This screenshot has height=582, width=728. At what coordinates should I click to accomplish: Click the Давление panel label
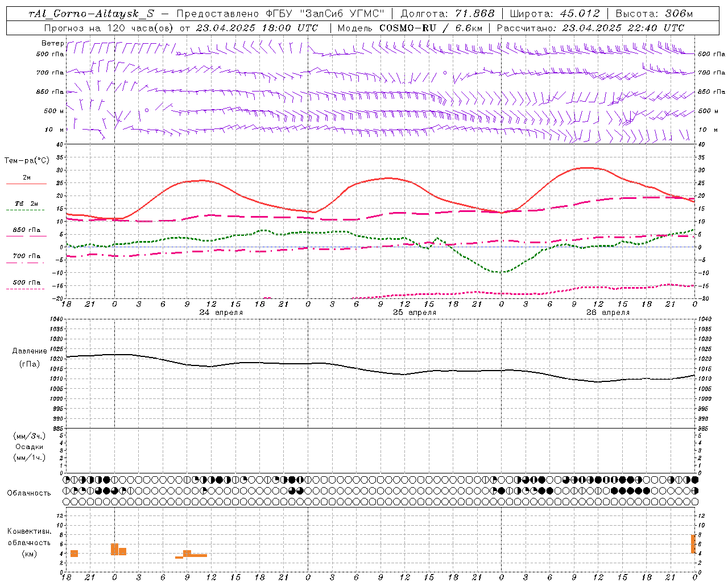[x=30, y=351]
